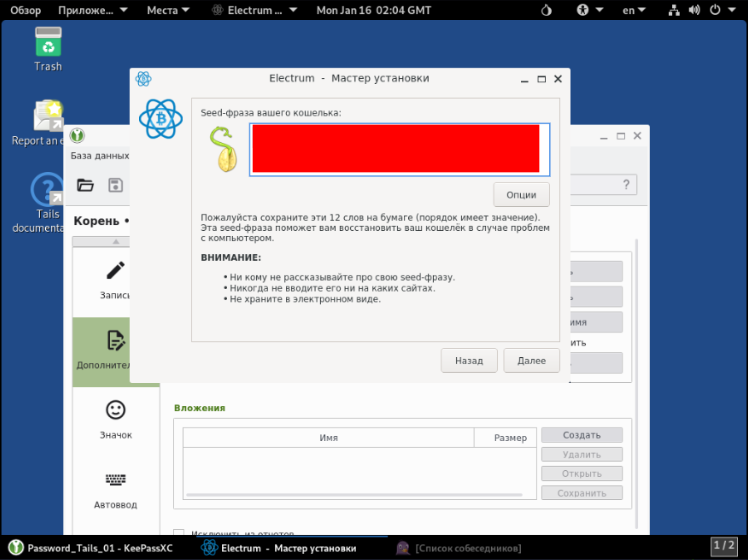The width and height of the screenshot is (748, 560).
Task: Open the Tails documentation desktop shortcut
Action: (47, 203)
